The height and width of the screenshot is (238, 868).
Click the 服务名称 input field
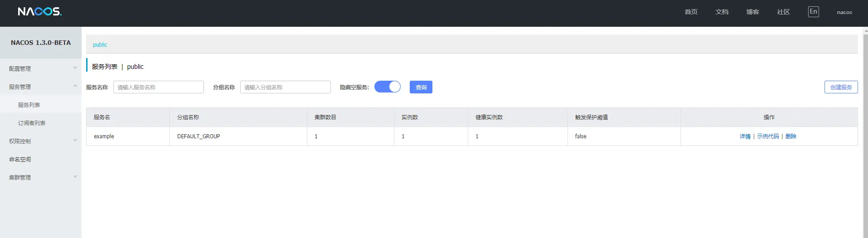point(159,87)
